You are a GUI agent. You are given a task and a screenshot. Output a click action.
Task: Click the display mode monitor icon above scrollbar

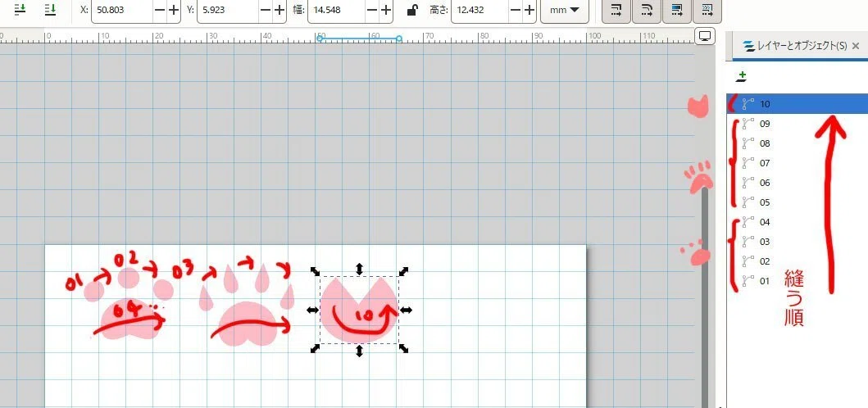[x=705, y=36]
